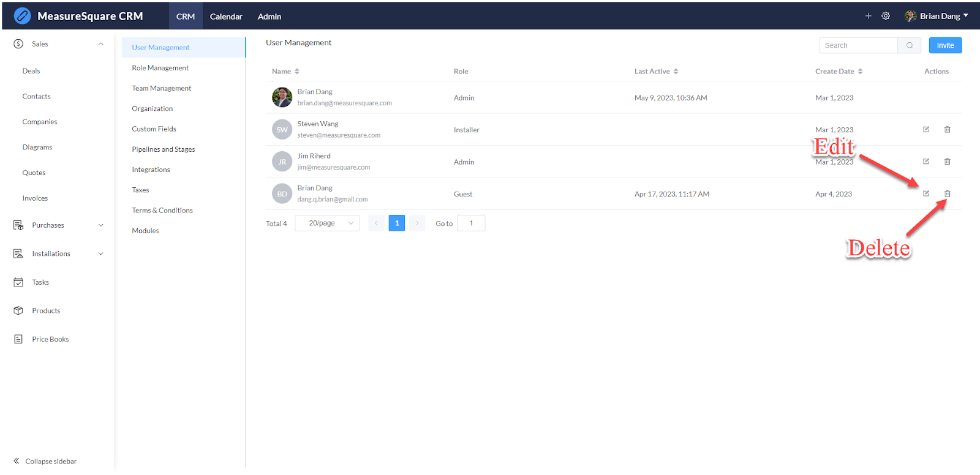Click the plus icon in top bar
Screen dimensions: 980x475
point(868,16)
